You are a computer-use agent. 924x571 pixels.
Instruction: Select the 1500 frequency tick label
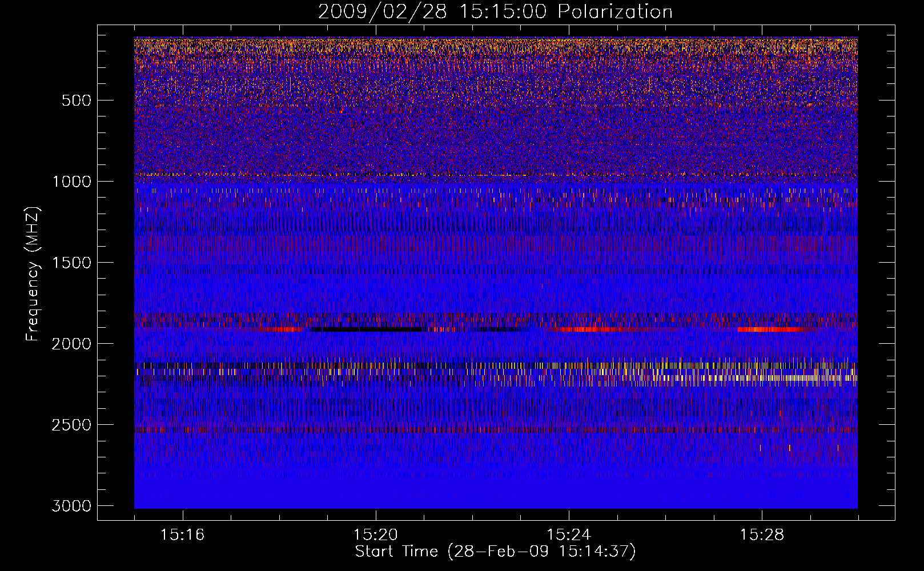[71, 263]
